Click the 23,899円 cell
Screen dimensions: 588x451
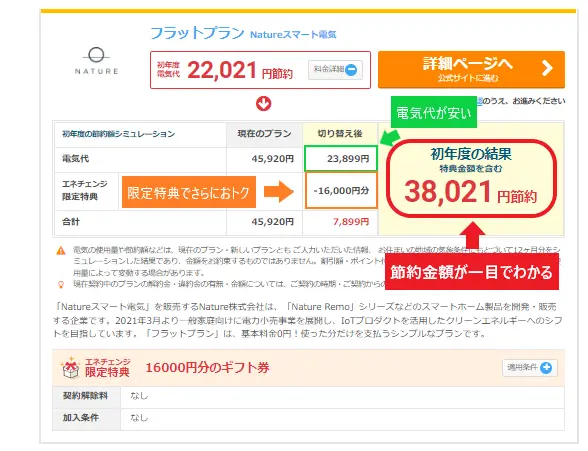(341, 159)
